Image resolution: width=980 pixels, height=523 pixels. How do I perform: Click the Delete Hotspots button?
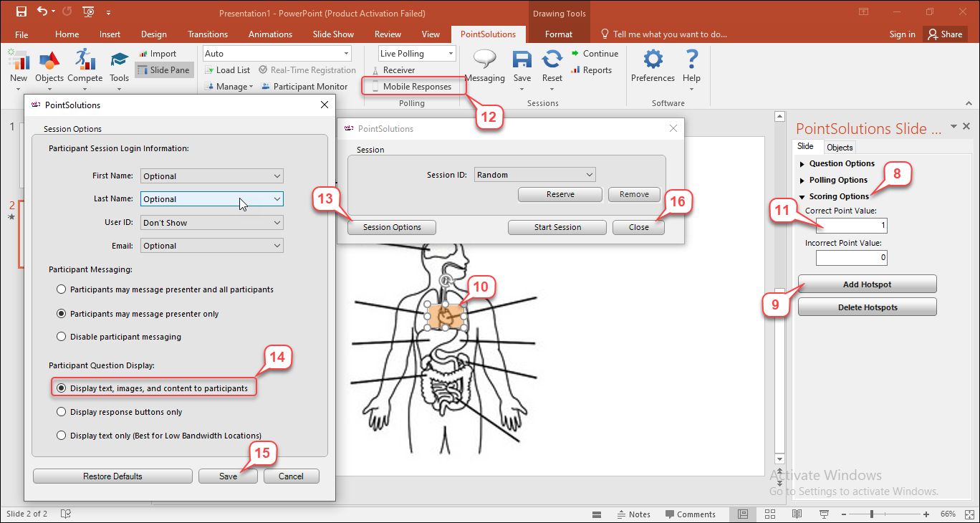point(867,307)
